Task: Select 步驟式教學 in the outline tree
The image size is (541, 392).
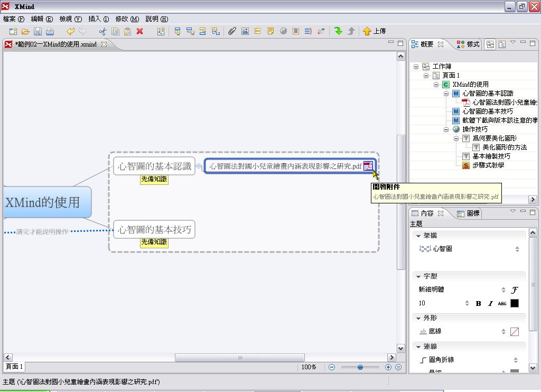Action: (x=488, y=165)
